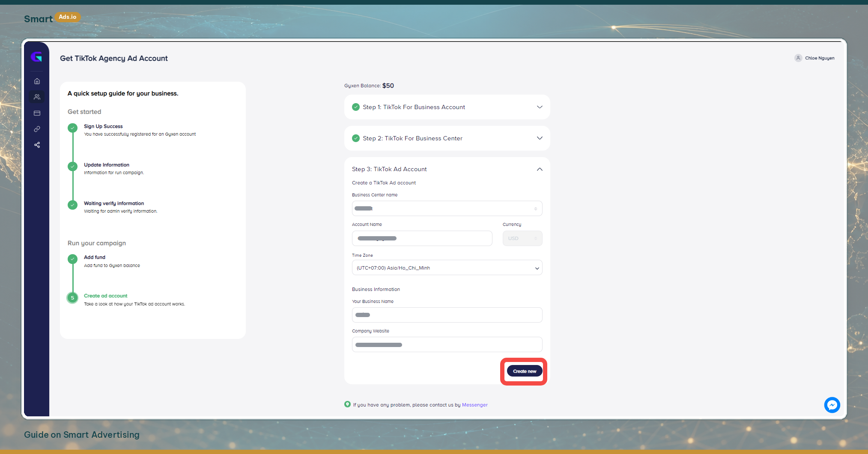Screen dimensions: 868x454
Task: Click the Create ad account step link
Action: 106,296
